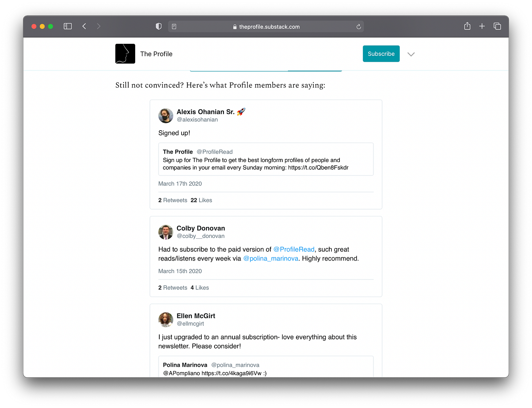Open the Privacy Report shield icon
532x408 pixels.
tap(158, 26)
